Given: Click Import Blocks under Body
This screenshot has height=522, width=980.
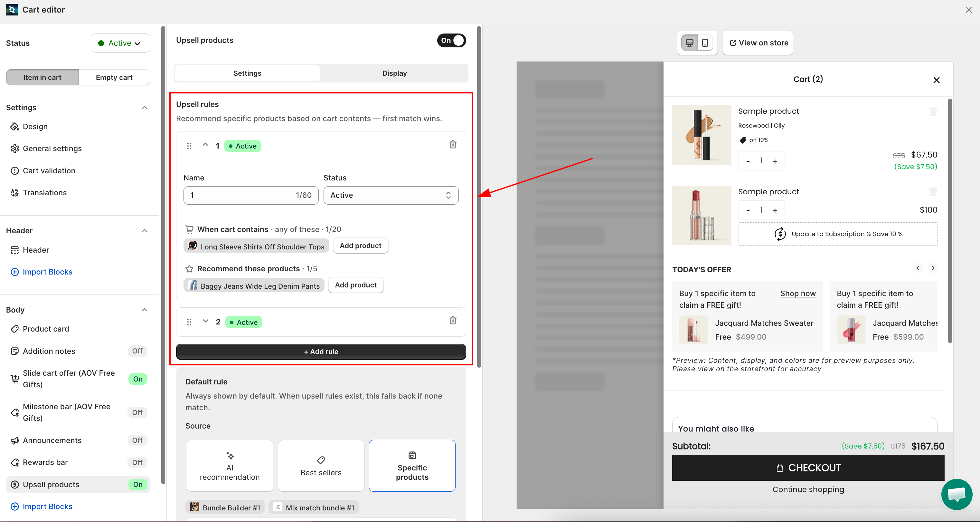Looking at the screenshot, I should (x=42, y=507).
